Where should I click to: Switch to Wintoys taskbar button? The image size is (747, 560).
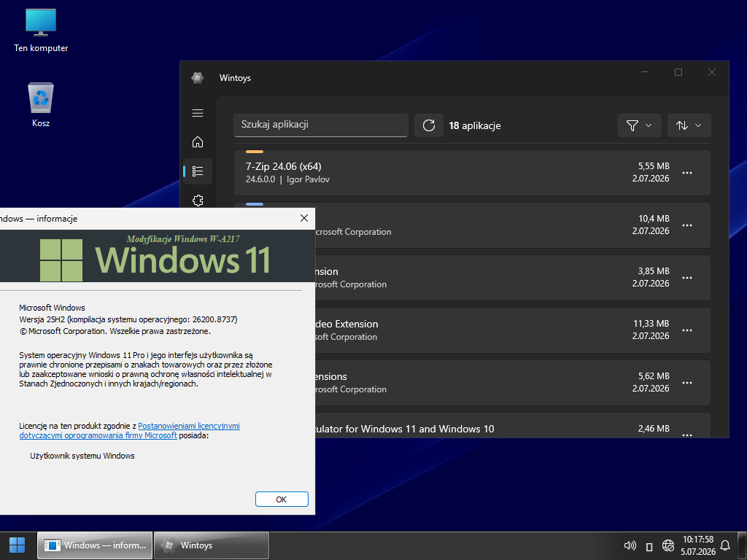click(212, 545)
